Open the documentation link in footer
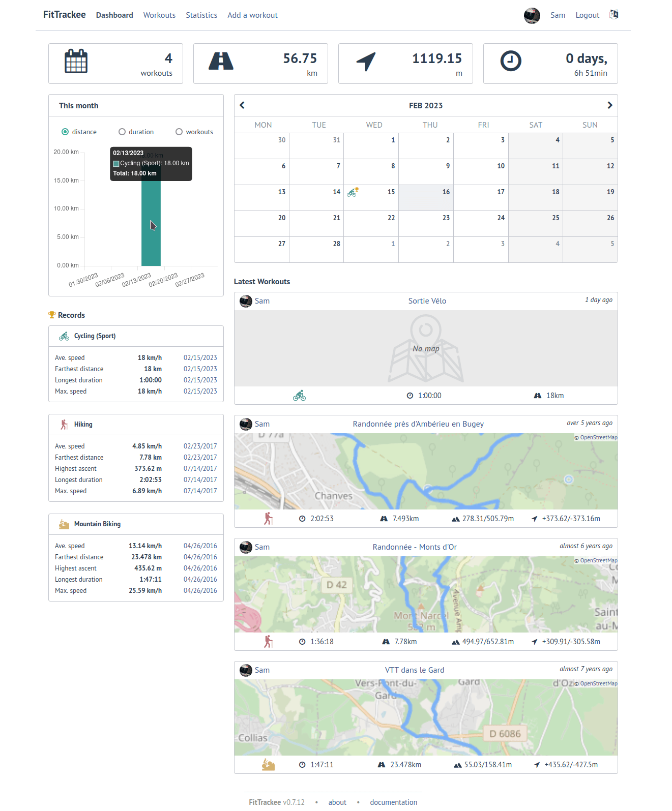This screenshot has width=672, height=811. click(x=394, y=802)
